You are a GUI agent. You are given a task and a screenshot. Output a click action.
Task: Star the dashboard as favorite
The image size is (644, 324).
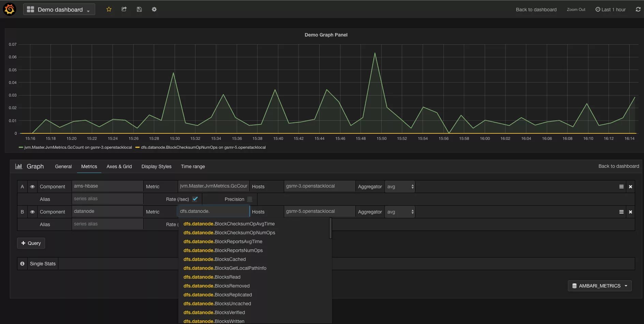point(109,9)
